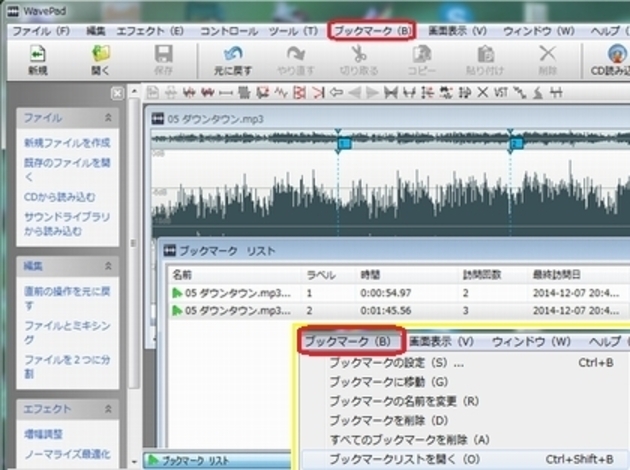Click the ファイルとミキシング link
The width and height of the screenshot is (630, 470).
pyautogui.click(x=67, y=332)
